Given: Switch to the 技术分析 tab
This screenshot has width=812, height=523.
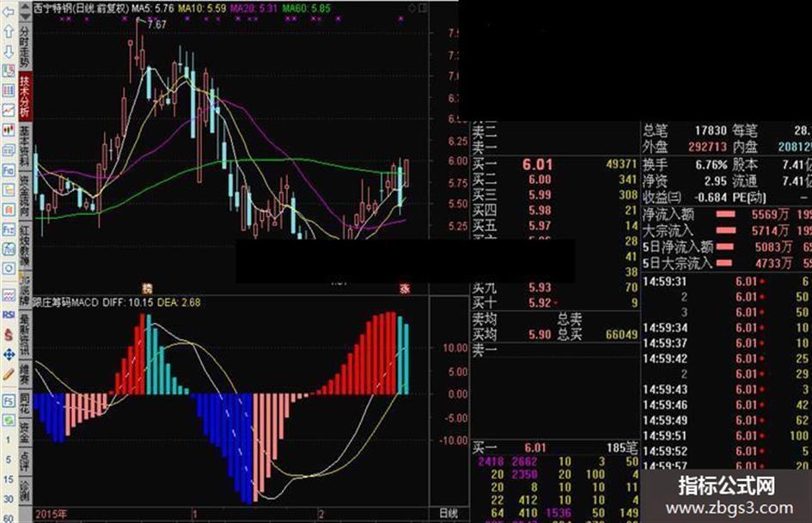Looking at the screenshot, I should [25, 96].
